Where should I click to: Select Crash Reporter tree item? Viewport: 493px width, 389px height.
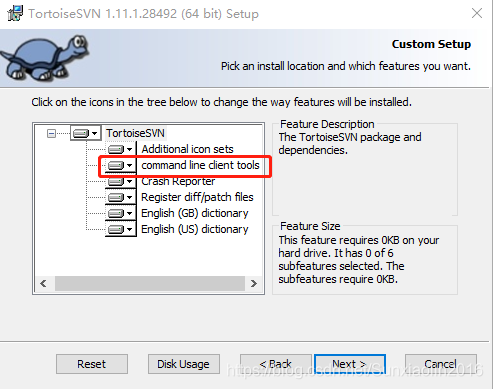[x=178, y=181]
